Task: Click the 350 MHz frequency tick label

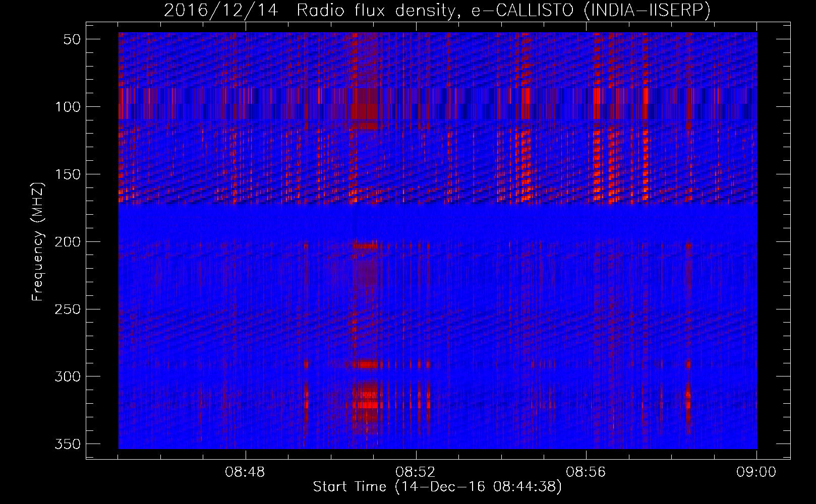Action: (x=68, y=444)
